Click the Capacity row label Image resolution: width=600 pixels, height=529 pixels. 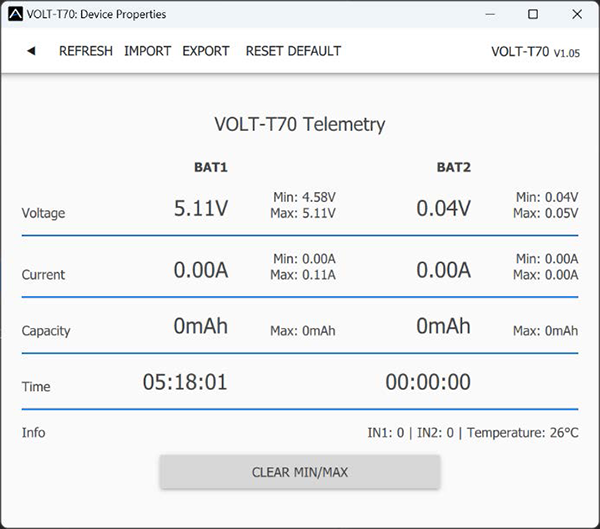46,331
